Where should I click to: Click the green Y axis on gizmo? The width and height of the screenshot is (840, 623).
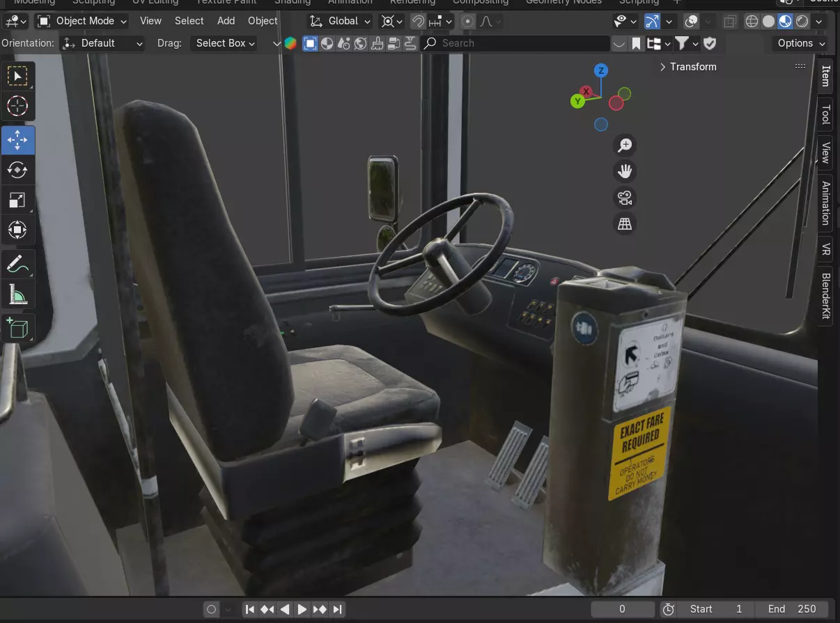pos(577,102)
